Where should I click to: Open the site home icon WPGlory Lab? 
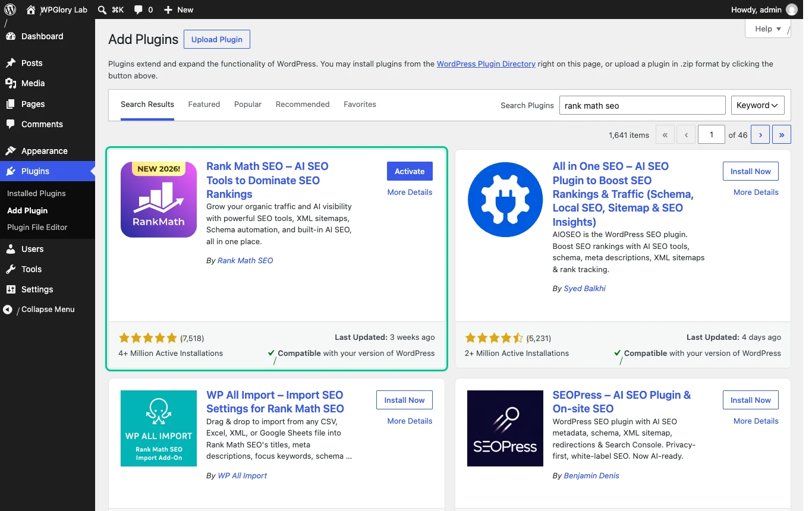31,10
